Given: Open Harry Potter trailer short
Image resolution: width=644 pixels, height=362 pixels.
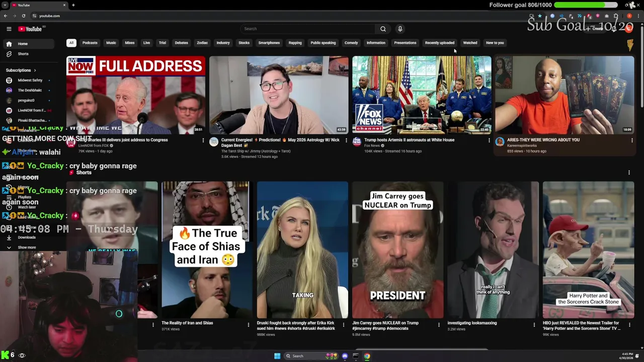Looking at the screenshot, I should [x=588, y=250].
